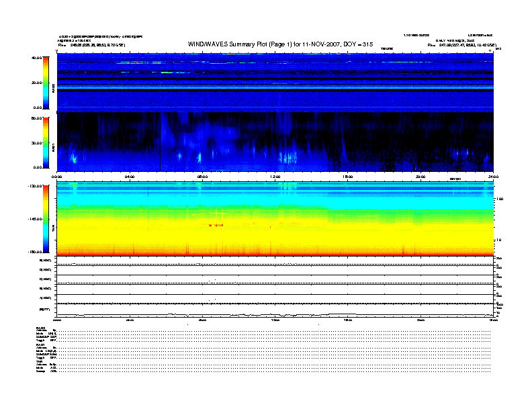Click the -160.00 colorbar label
The height and width of the screenshot is (411, 532).
pos(36,252)
